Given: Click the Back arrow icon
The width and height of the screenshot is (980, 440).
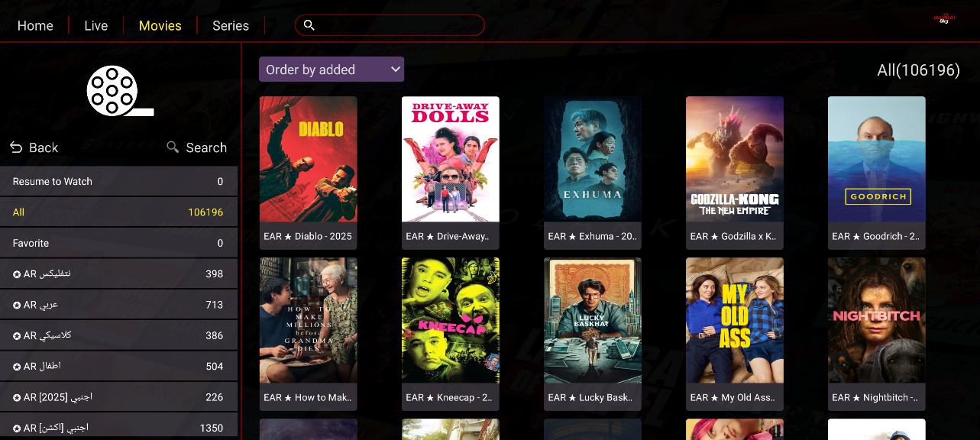Looking at the screenshot, I should [16, 147].
